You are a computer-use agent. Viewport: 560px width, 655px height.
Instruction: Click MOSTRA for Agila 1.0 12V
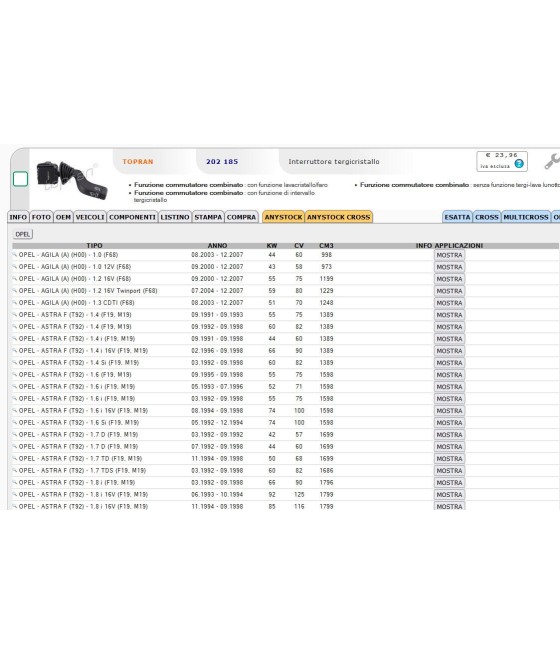pyautogui.click(x=449, y=267)
